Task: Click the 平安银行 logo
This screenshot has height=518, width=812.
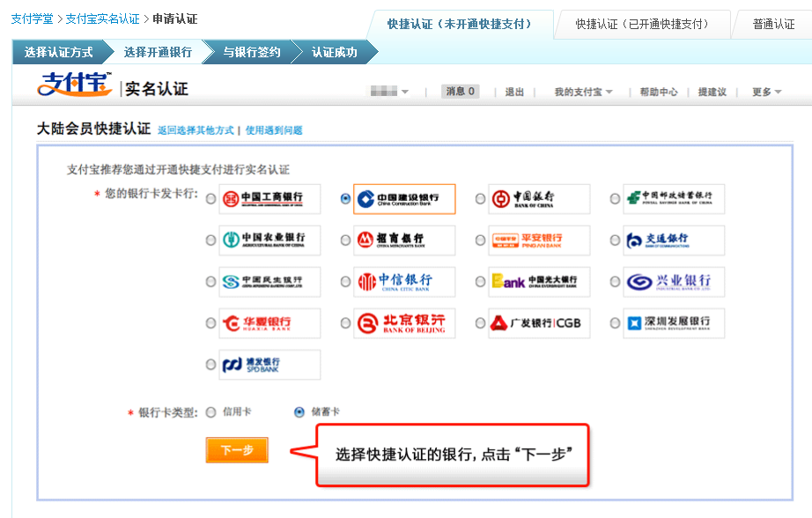Action: (539, 240)
